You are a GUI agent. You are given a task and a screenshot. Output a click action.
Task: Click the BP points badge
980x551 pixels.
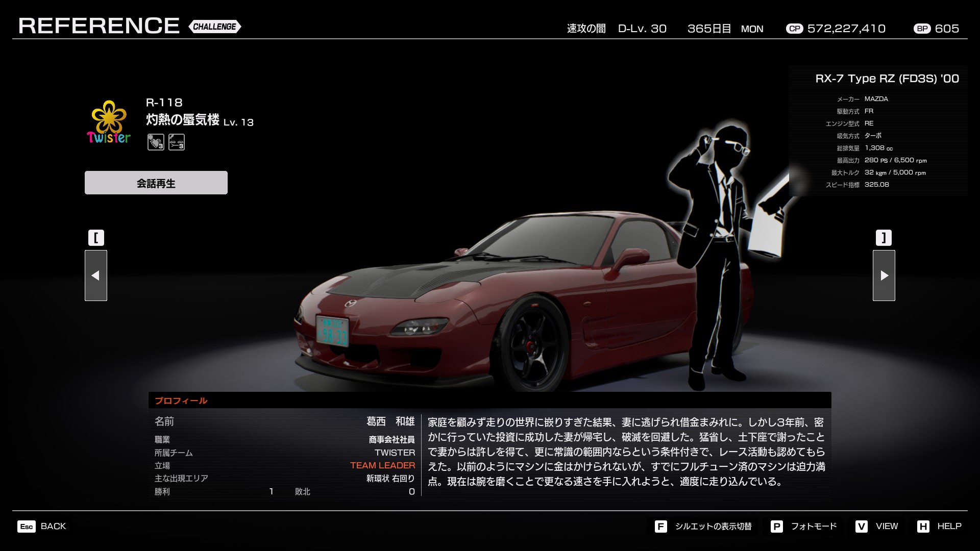point(922,29)
